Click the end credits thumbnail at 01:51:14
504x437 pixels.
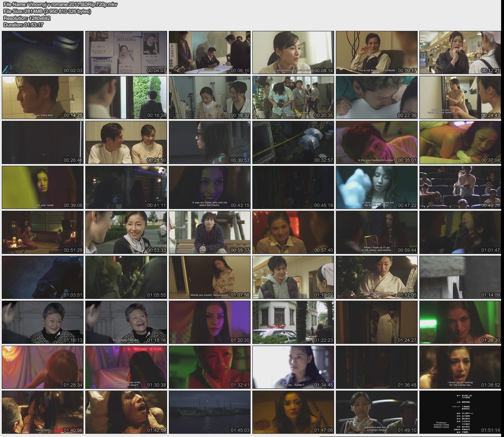click(x=460, y=412)
